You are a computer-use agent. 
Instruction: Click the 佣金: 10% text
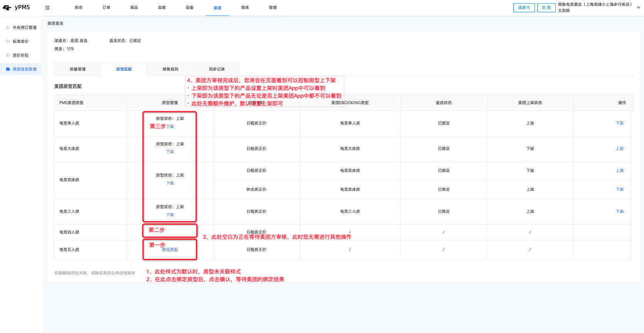(x=64, y=49)
